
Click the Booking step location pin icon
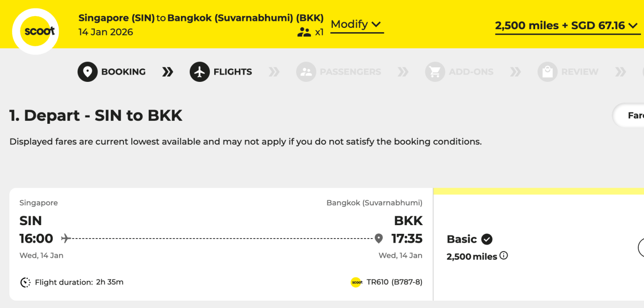[x=87, y=72]
